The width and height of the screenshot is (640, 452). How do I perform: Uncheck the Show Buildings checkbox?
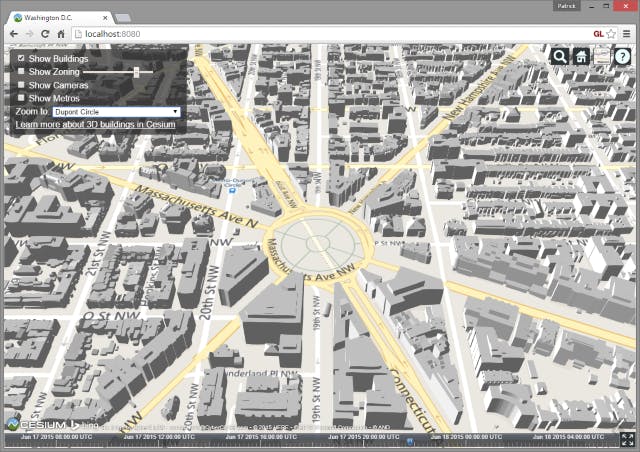pos(21,60)
